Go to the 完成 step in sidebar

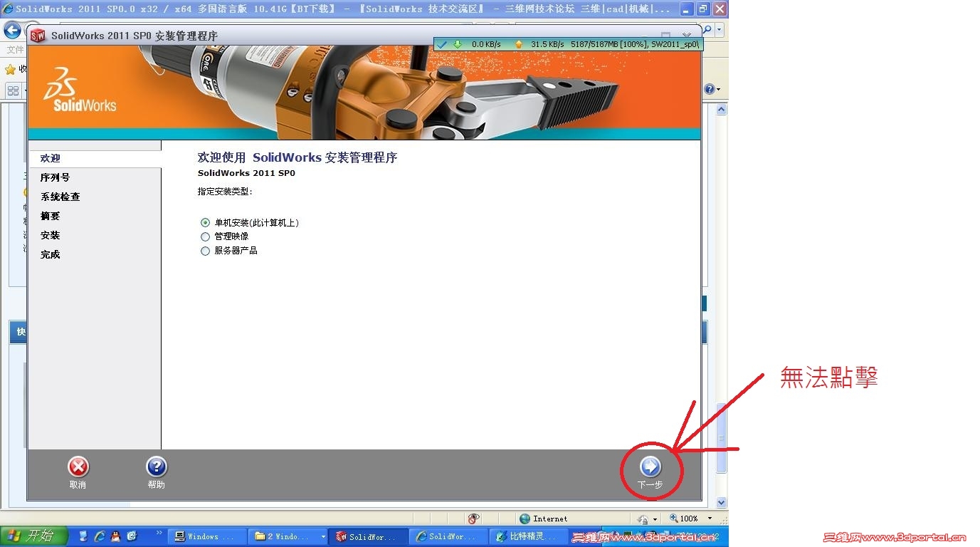pyautogui.click(x=51, y=254)
